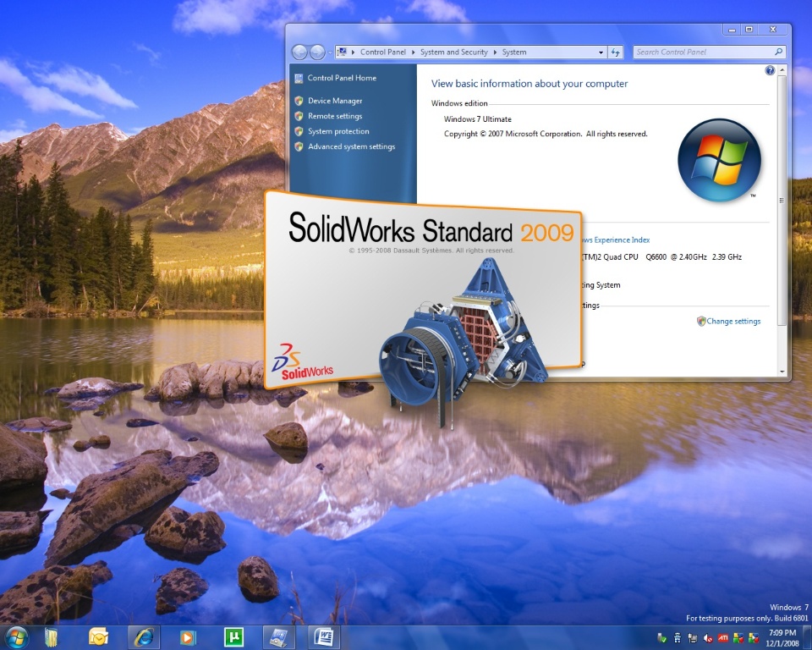The height and width of the screenshot is (650, 812).
Task: Switch to Control Panel System taskbar button
Action: [278, 637]
